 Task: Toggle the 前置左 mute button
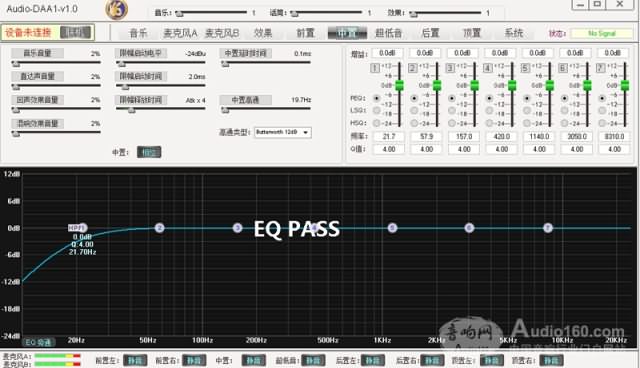click(135, 361)
